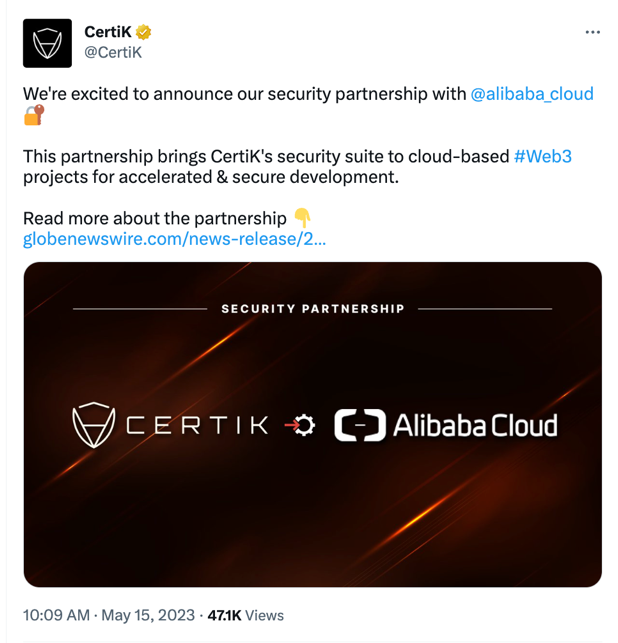The height and width of the screenshot is (643, 618).
Task: Click the CERTIK wordmark in banner
Action: [197, 426]
